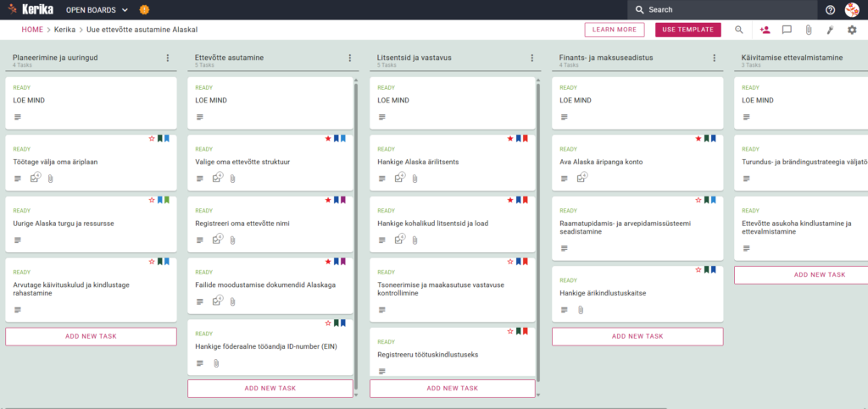Click into the Search field
868x409 pixels.
pos(722,10)
